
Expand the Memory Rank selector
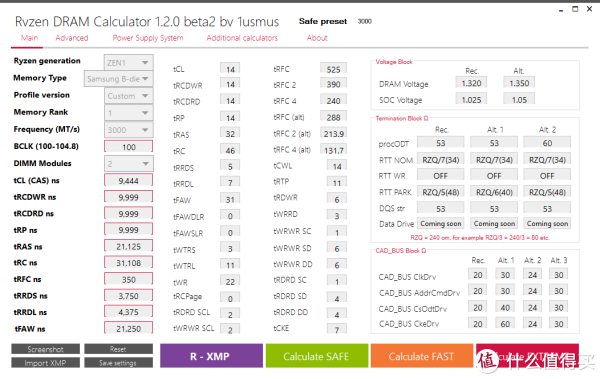pos(129,113)
